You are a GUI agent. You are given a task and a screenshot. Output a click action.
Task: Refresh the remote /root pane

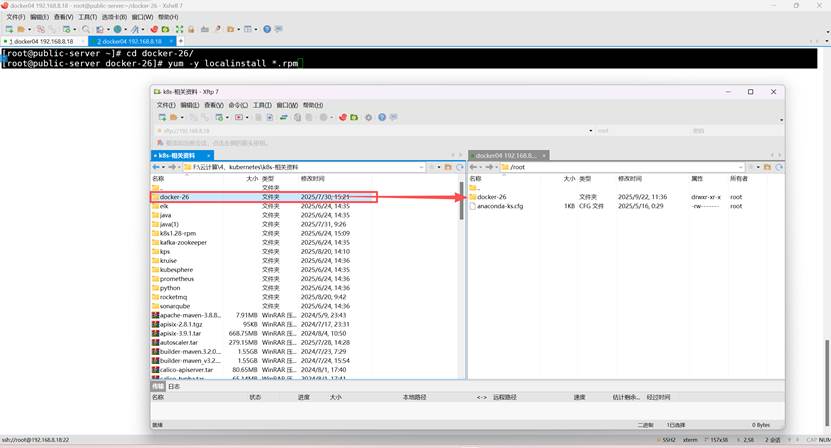click(779, 167)
